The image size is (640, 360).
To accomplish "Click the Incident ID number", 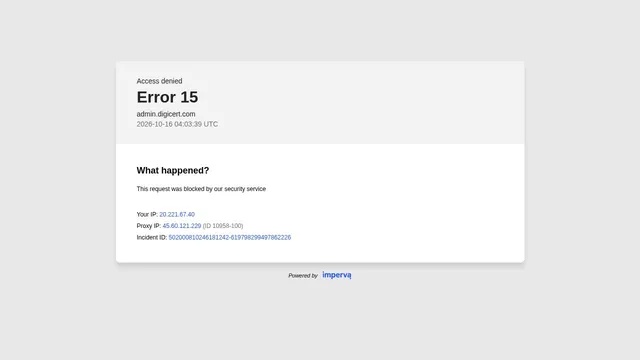I will (230, 237).
